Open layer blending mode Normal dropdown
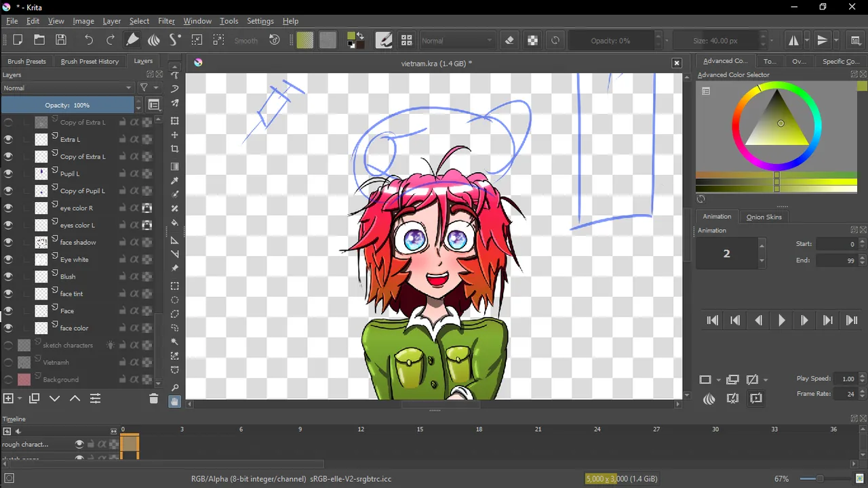 (x=67, y=88)
